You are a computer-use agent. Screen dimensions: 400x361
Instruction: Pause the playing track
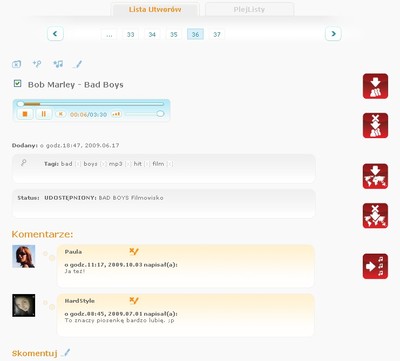(43, 114)
